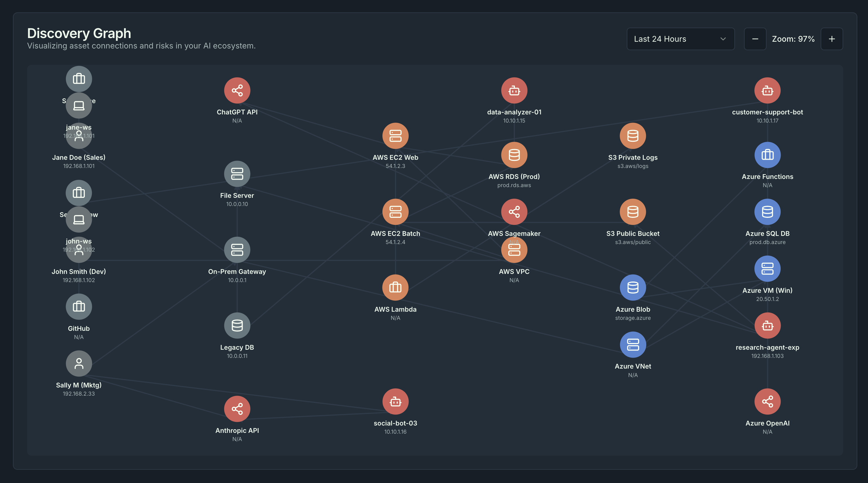
Task: Click the Azure VNet node icon
Action: point(633,345)
